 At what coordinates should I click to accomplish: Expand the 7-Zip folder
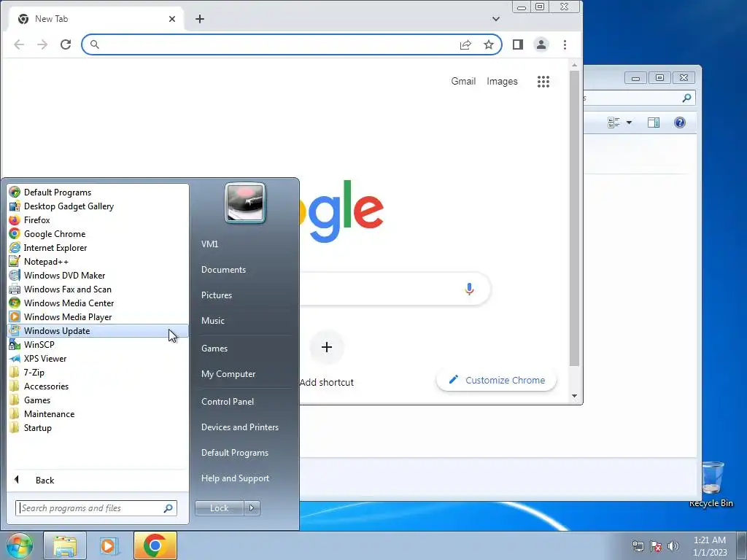98,373
